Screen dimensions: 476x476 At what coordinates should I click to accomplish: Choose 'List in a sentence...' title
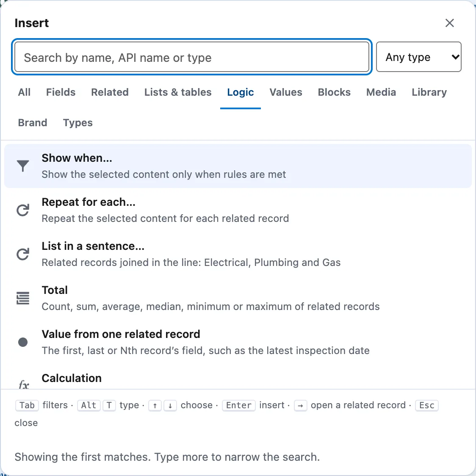pos(93,246)
